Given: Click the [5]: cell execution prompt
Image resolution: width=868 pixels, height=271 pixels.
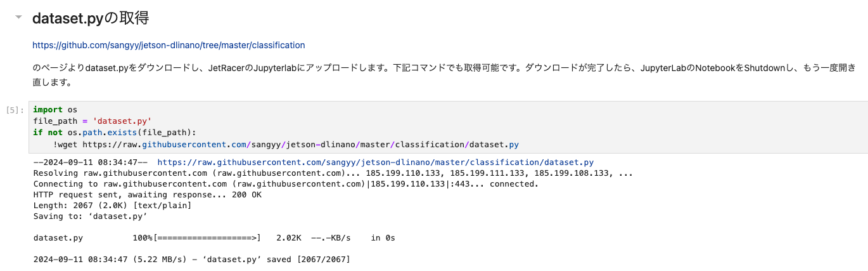Looking at the screenshot, I should point(14,110).
